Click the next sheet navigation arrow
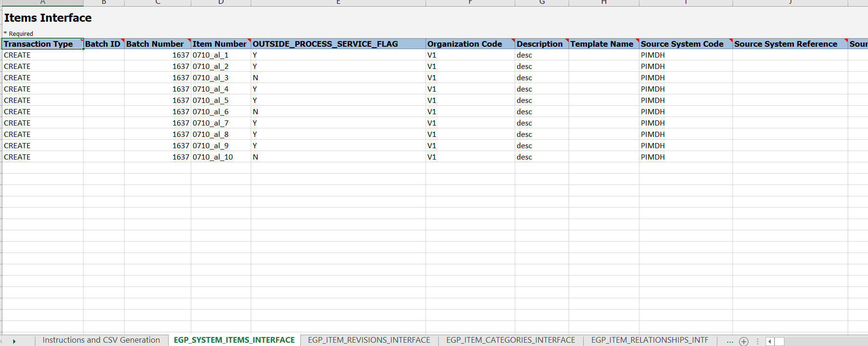The width and height of the screenshot is (868, 346). pyautogui.click(x=14, y=341)
